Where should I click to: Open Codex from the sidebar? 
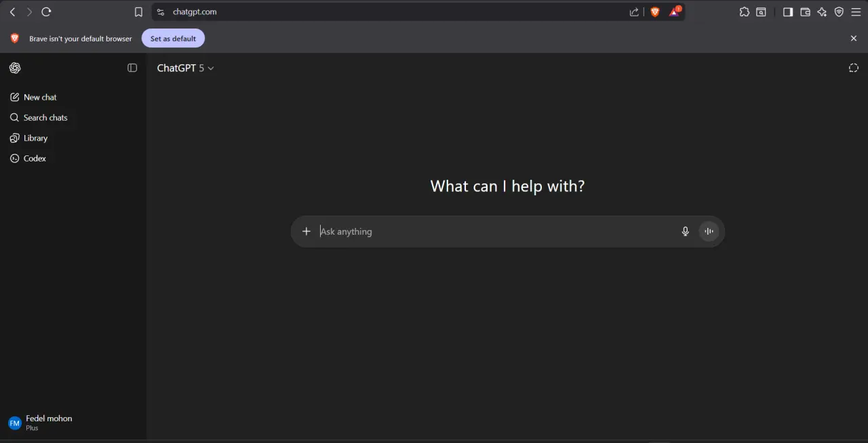(73, 158)
